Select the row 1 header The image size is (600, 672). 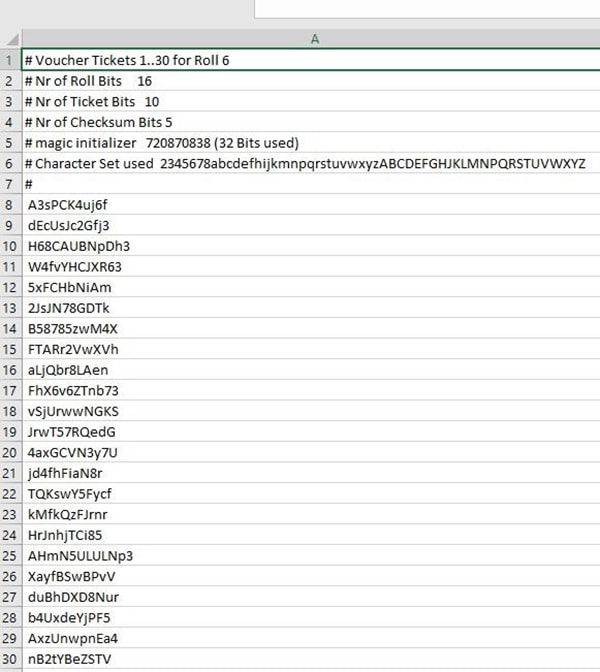click(x=10, y=60)
